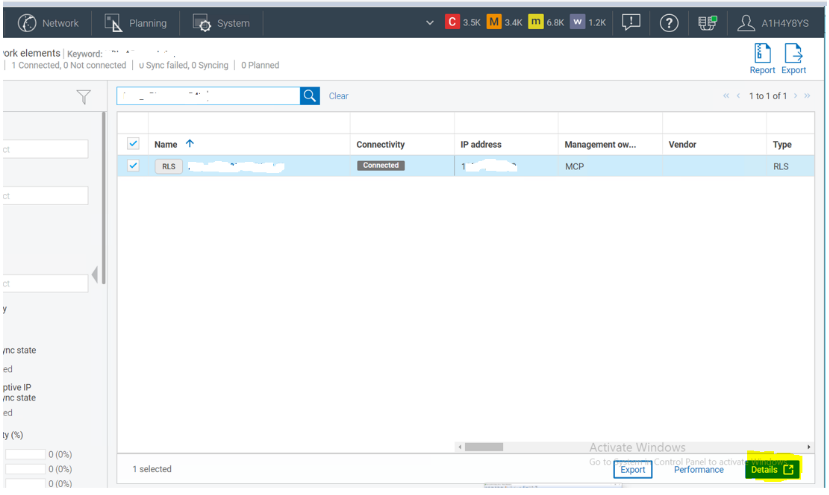The width and height of the screenshot is (829, 495).
Task: Open Warning alarms badge W
Action: click(577, 22)
